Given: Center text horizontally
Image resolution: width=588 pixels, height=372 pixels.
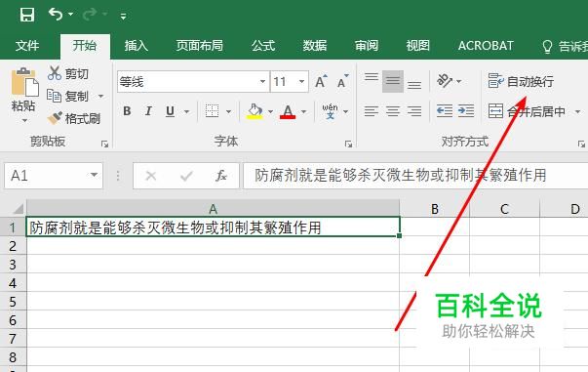Looking at the screenshot, I should pos(393,111).
